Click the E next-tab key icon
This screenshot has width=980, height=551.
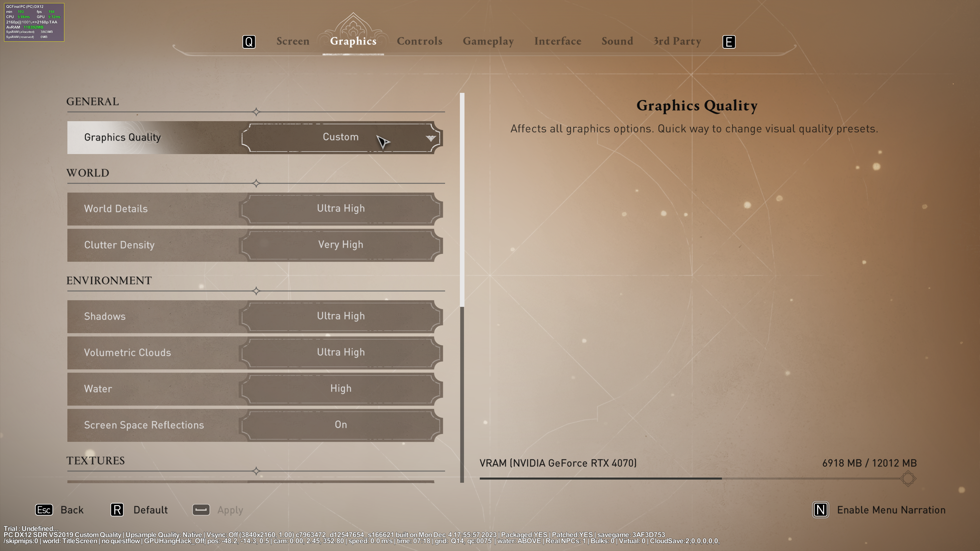point(729,42)
